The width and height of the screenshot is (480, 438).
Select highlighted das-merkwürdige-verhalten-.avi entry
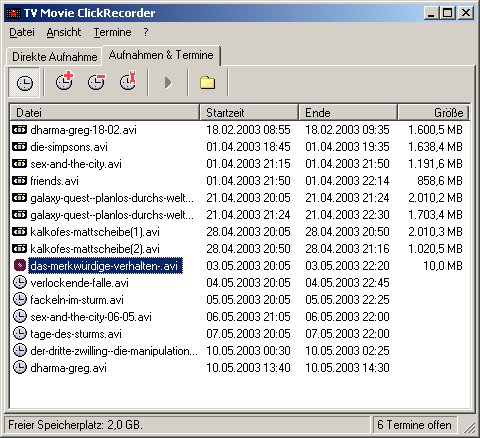(105, 266)
